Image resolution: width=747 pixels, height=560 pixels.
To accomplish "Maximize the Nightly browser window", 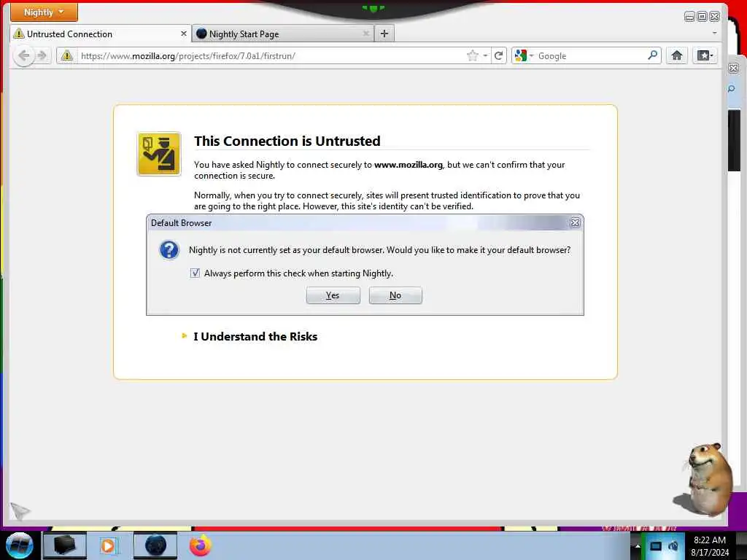I will click(x=702, y=17).
